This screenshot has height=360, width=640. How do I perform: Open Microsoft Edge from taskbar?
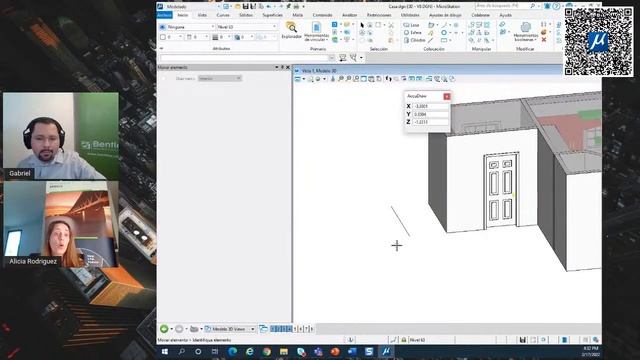[x=233, y=351]
